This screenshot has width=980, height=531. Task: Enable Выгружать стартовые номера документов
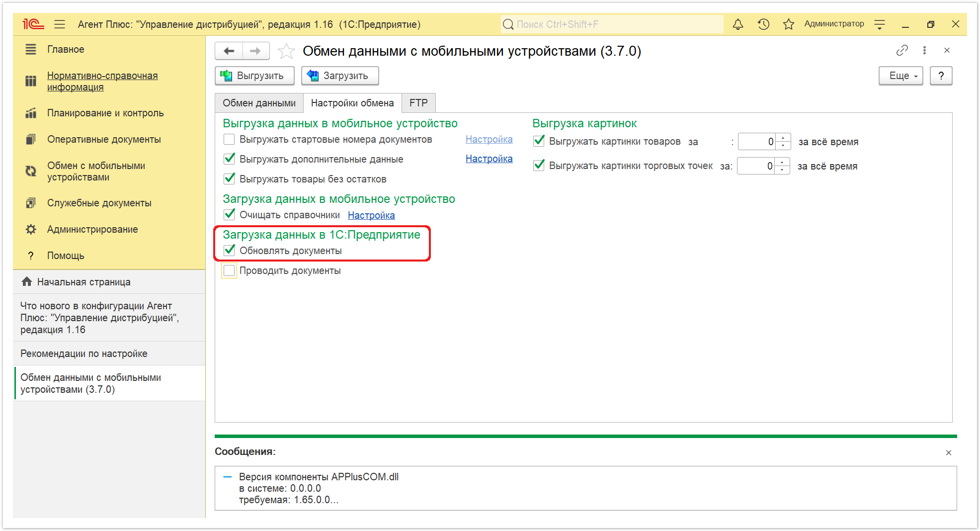pyautogui.click(x=229, y=139)
